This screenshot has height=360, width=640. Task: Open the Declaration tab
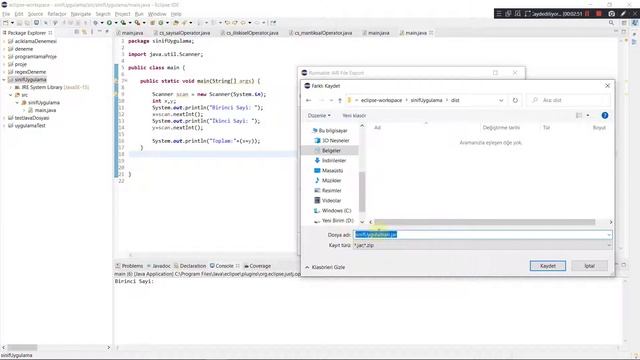pyautogui.click(x=190, y=266)
